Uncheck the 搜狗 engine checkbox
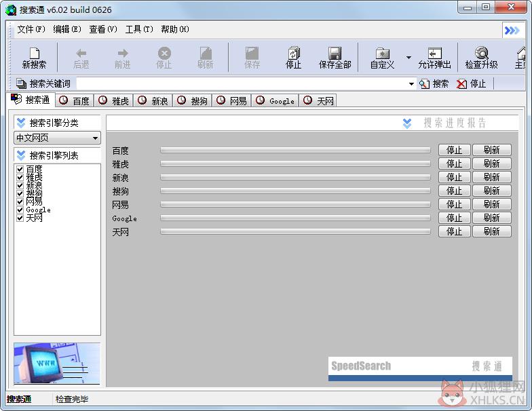The image size is (532, 411). (20, 193)
